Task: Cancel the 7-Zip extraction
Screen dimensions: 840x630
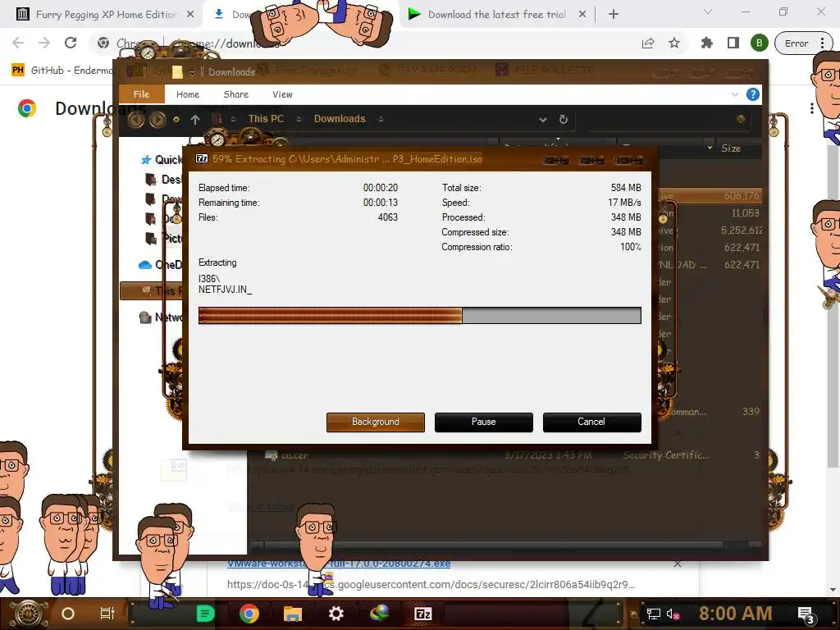Action: click(x=592, y=422)
